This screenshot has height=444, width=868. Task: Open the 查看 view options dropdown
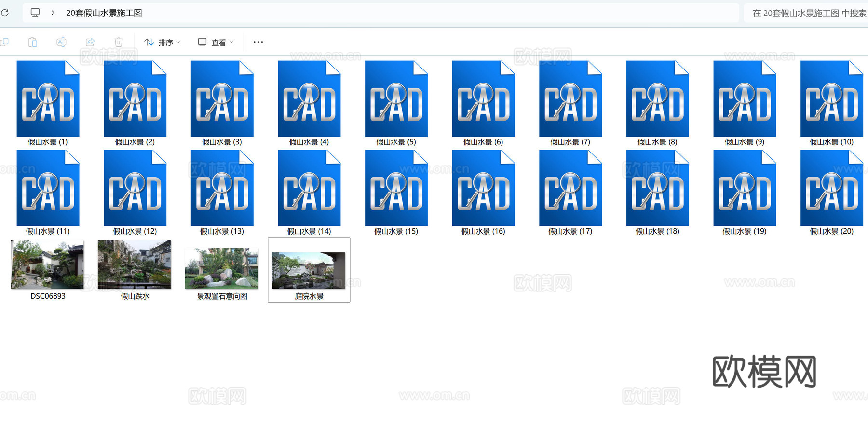219,42
